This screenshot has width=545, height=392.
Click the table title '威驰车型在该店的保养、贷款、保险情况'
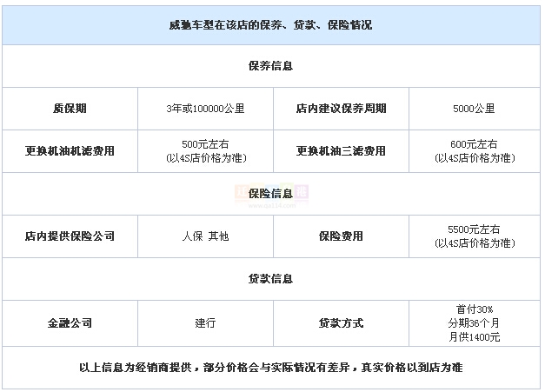coord(270,25)
